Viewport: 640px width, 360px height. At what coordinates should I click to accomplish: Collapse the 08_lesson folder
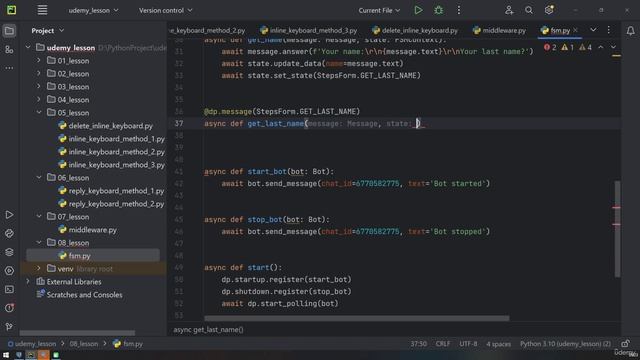pos(39,243)
